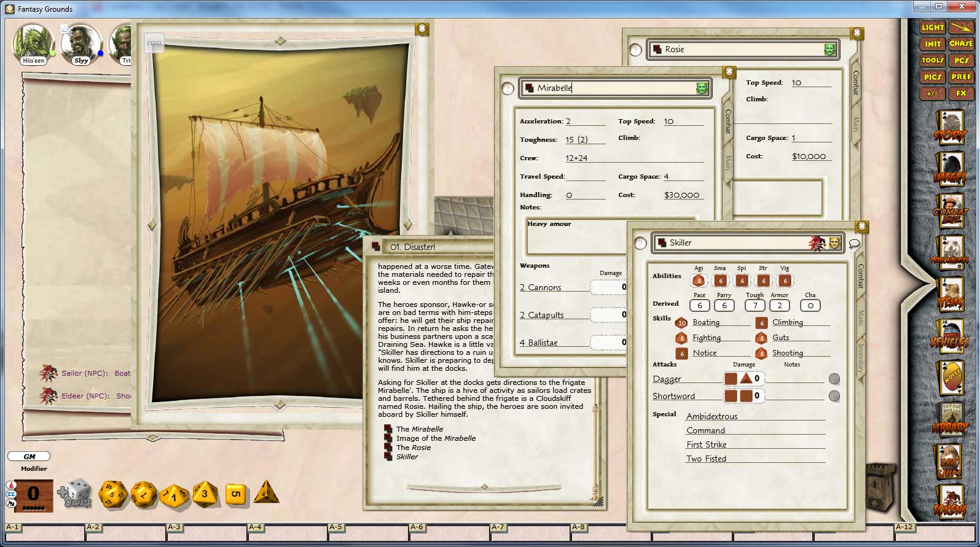Click Mirabelle's green face token
This screenshot has width=980, height=547.
[702, 88]
